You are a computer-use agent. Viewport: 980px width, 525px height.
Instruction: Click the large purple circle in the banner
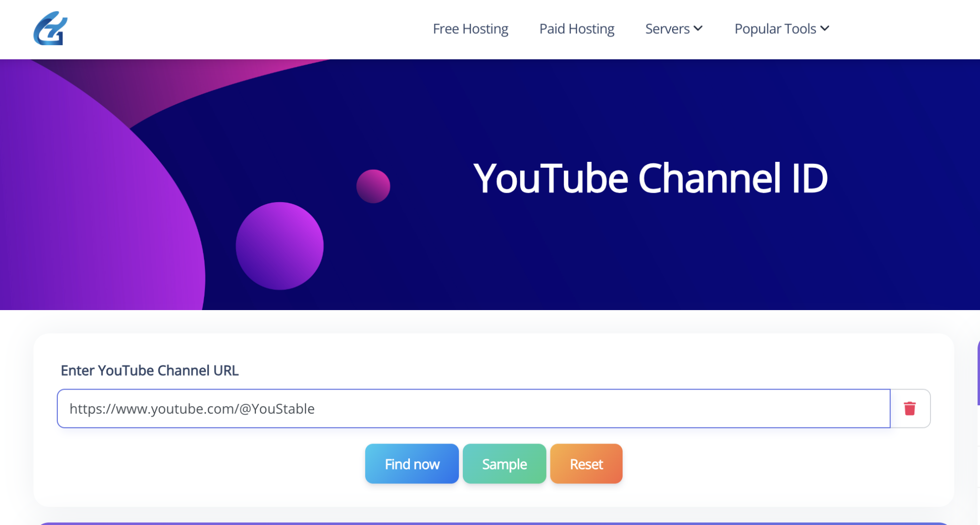tap(279, 246)
